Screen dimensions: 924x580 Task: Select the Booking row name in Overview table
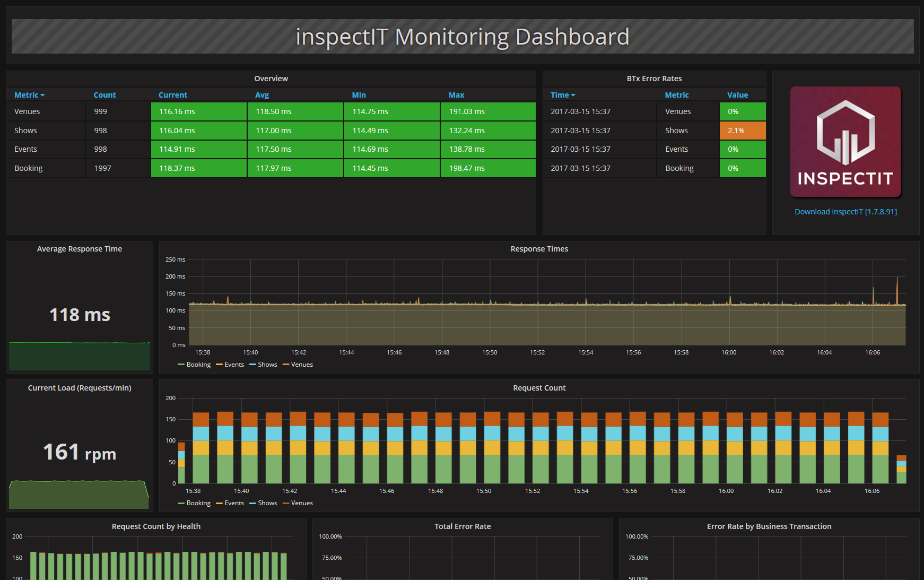[29, 168]
